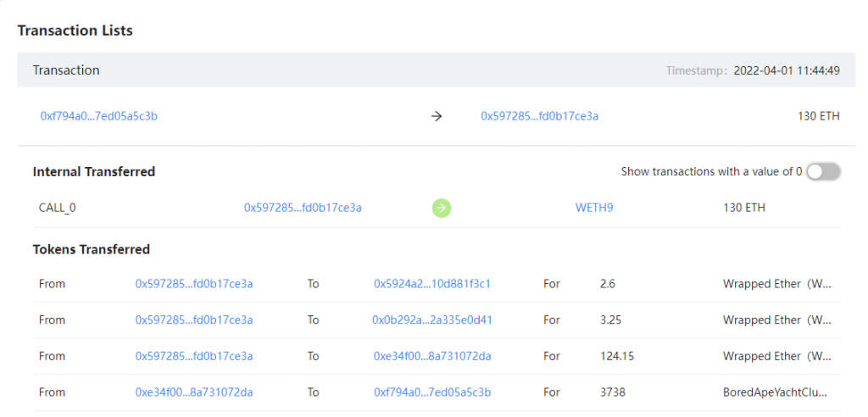Open 0x597285...fd0b17ce3a in CALL_0 internal transfer
The image size is (868, 417).
click(x=303, y=208)
